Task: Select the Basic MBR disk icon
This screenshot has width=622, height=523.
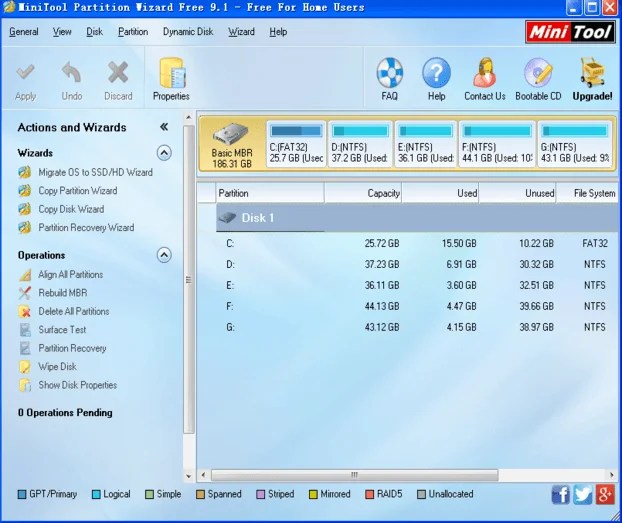Action: point(231,133)
